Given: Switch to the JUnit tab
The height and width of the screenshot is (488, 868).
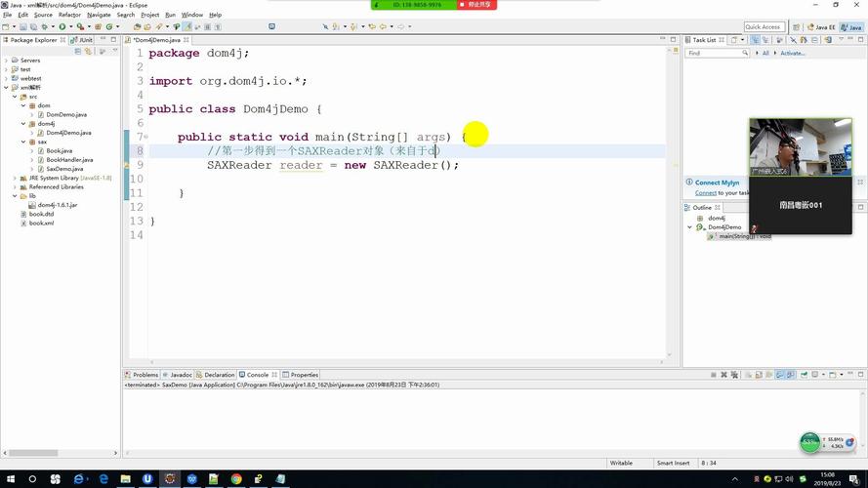Looking at the screenshot, I should coord(82,40).
